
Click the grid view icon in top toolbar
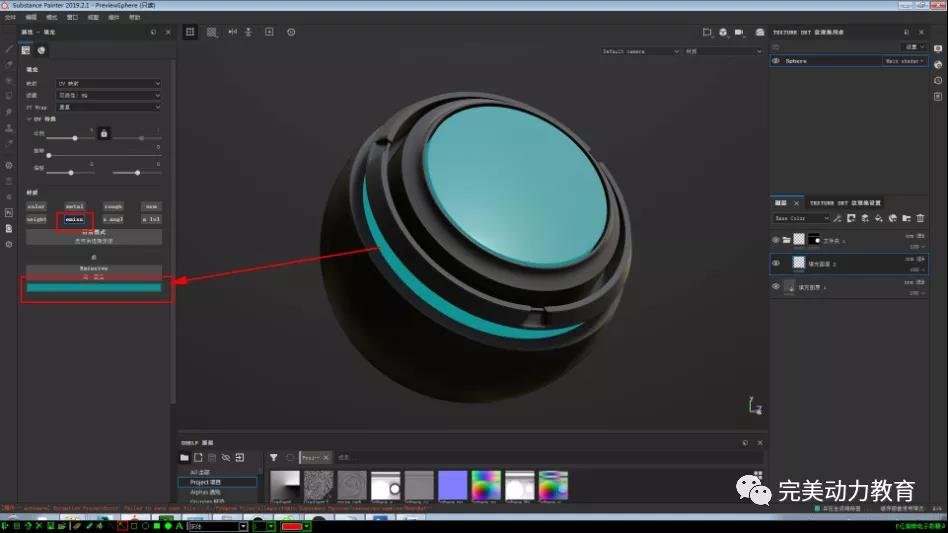coord(212,32)
